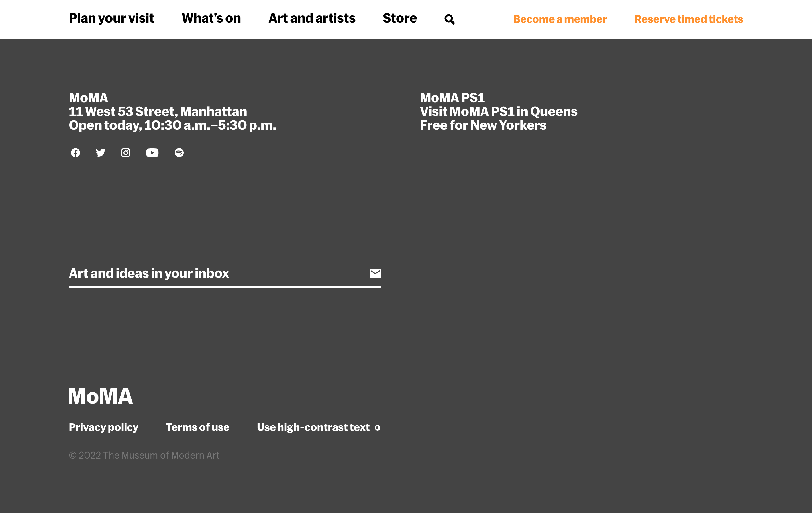Click Become a member link
The width and height of the screenshot is (812, 513).
[x=560, y=19]
